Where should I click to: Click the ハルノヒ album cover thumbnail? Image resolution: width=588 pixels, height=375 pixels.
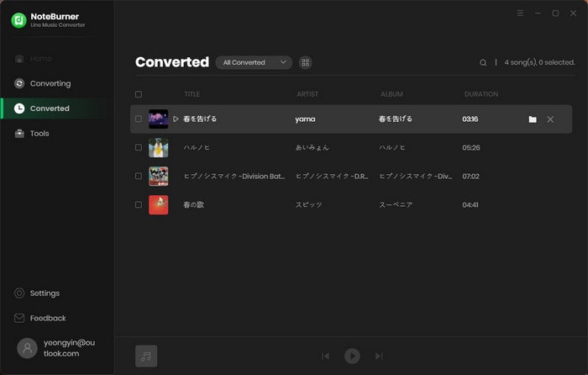pos(158,147)
